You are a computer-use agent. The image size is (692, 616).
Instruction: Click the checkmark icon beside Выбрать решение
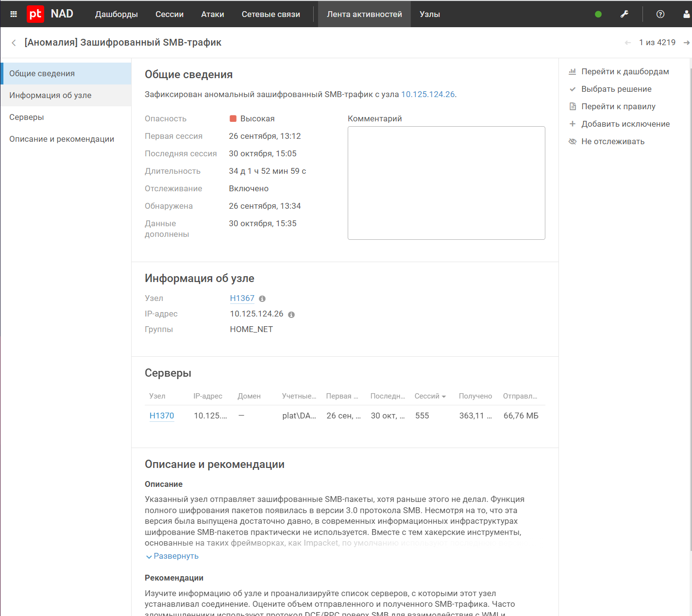tap(573, 89)
